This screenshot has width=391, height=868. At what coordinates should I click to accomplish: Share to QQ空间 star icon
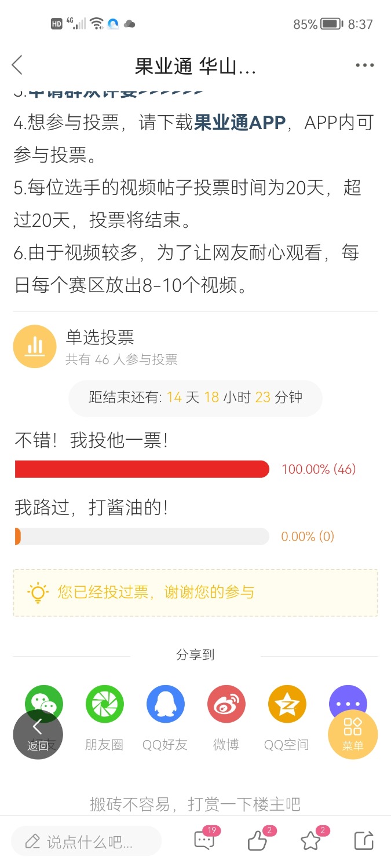coord(287,704)
